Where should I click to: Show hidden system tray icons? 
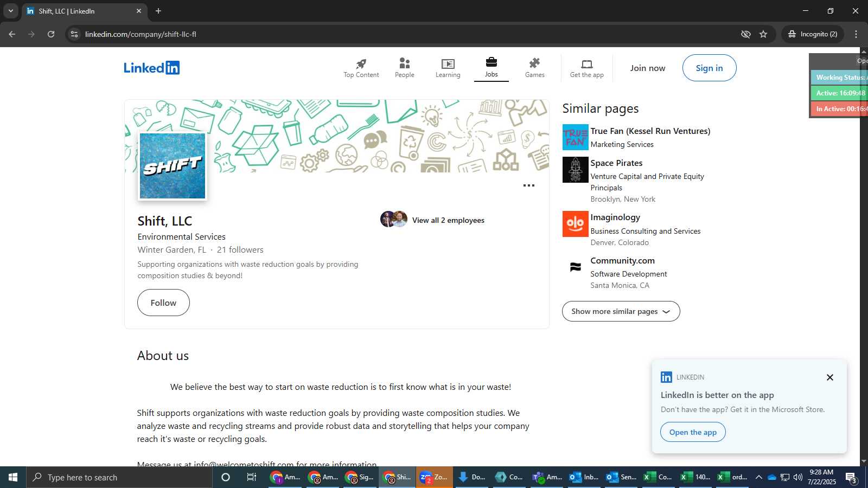pyautogui.click(x=758, y=477)
